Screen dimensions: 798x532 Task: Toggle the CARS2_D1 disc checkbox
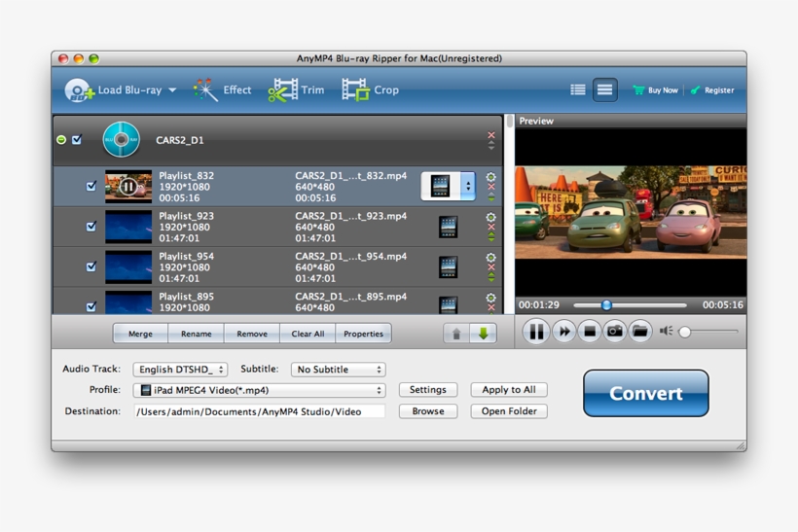77,139
